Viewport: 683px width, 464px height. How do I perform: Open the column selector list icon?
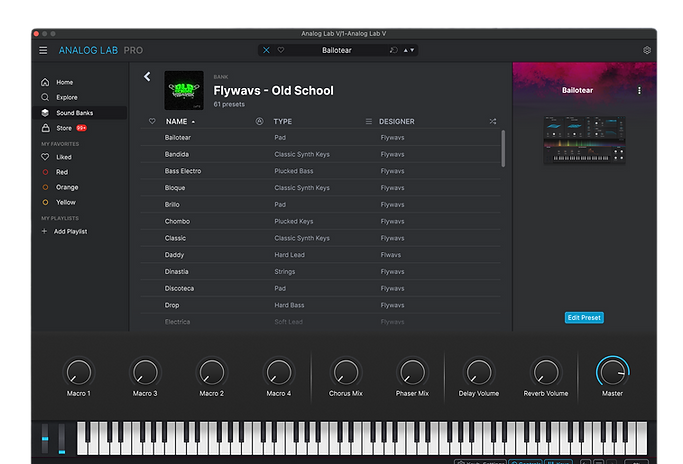(x=369, y=121)
